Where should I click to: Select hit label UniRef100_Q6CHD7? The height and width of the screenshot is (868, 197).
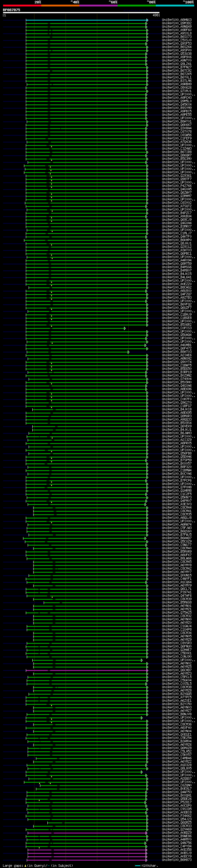[177, 670]
